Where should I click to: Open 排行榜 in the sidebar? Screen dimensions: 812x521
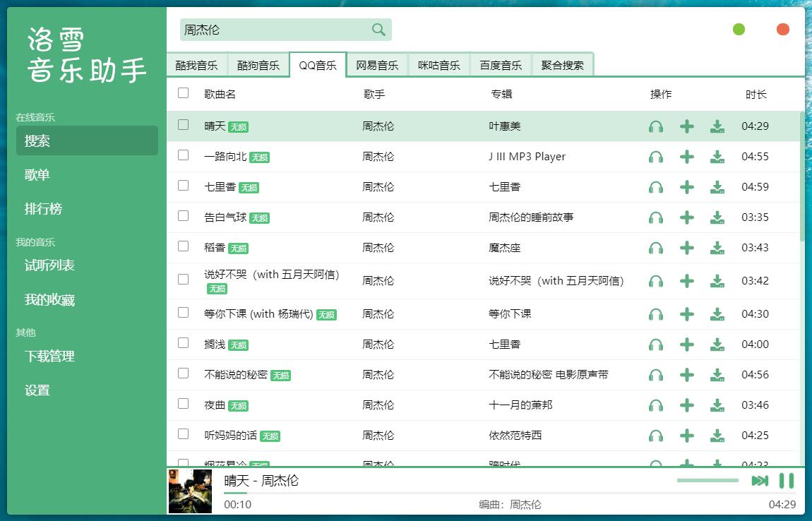pyautogui.click(x=44, y=209)
